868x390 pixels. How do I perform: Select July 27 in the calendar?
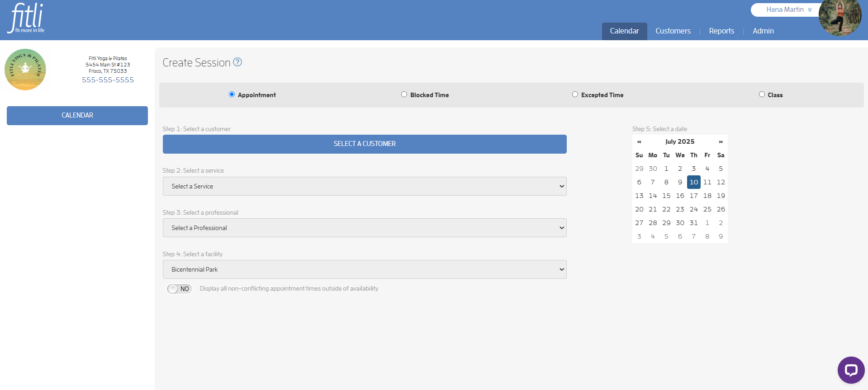click(x=639, y=223)
